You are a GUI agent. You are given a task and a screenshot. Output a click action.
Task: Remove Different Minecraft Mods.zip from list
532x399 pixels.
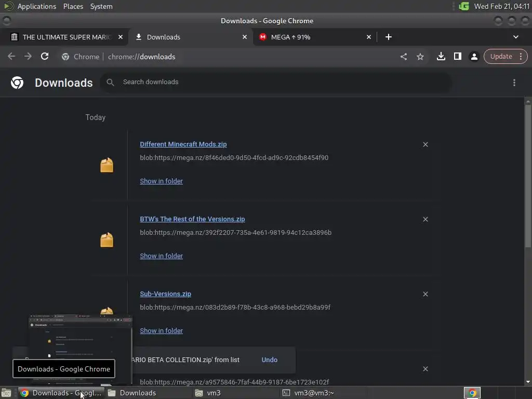pyautogui.click(x=425, y=144)
